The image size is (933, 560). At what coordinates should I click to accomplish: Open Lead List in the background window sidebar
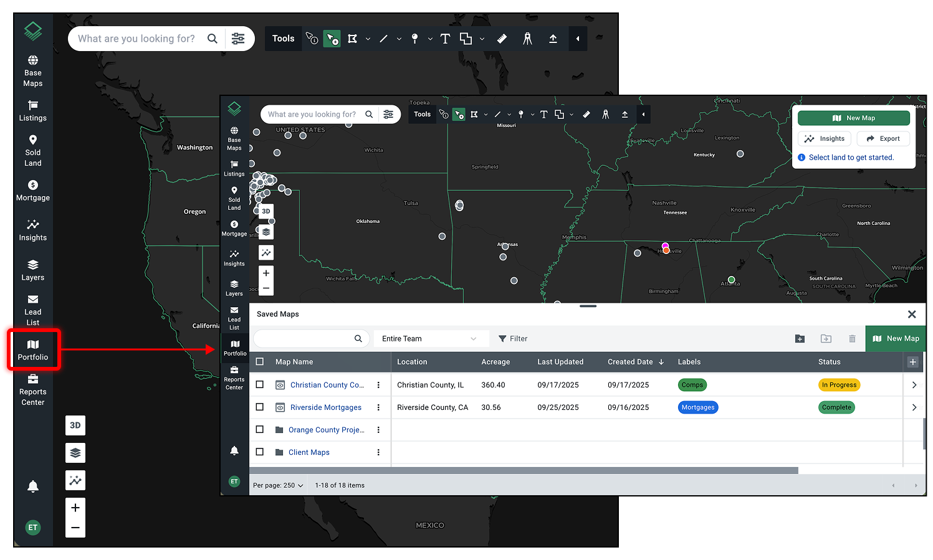pos(33,310)
